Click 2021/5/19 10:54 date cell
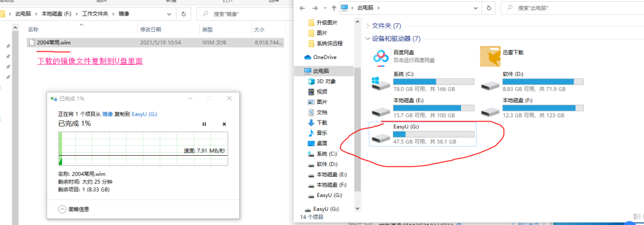Screen dimensions: 644x225 [160, 42]
